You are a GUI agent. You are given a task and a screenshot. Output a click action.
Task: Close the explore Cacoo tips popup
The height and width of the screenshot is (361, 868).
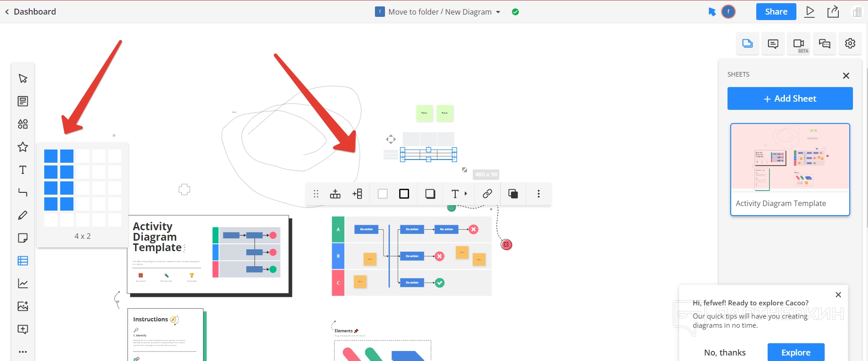point(838,295)
